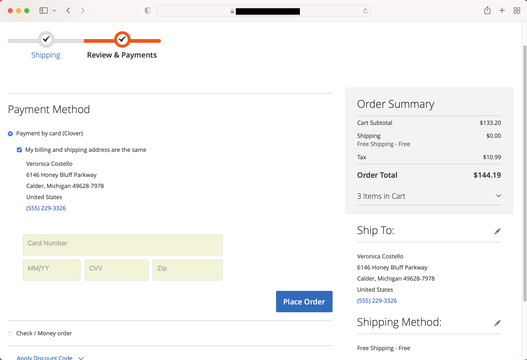The image size is (527, 360).
Task: Click the Tax $10.99 value
Action: [x=492, y=157]
